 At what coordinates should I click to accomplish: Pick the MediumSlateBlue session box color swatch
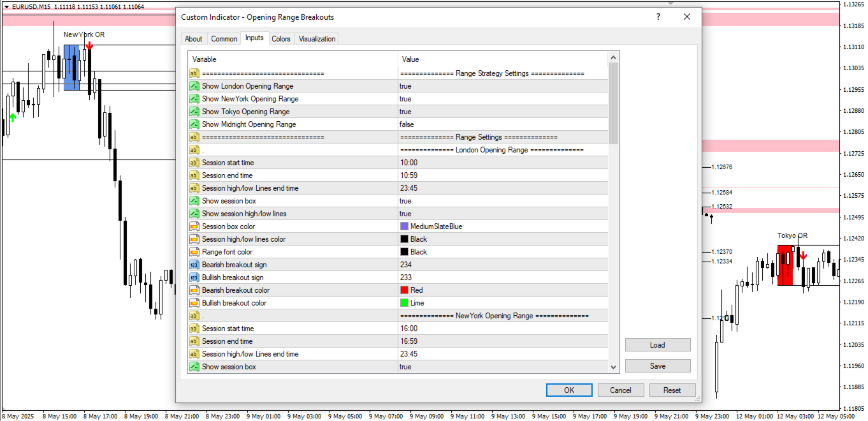coord(404,226)
